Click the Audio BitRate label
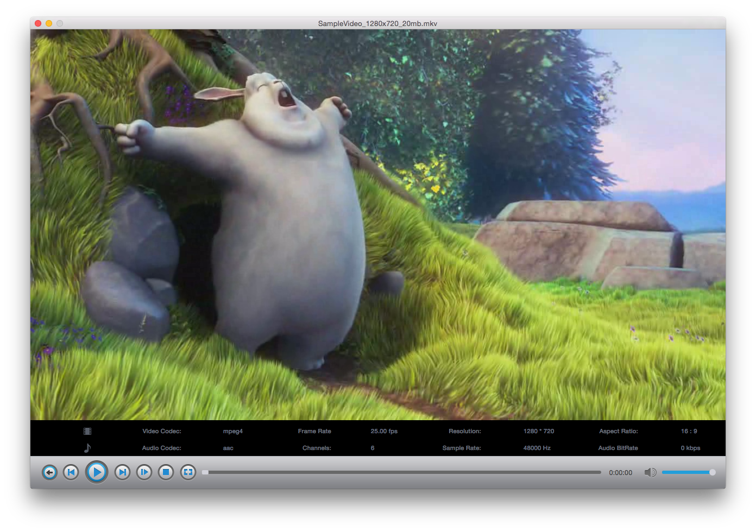756x532 pixels. pyautogui.click(x=618, y=448)
